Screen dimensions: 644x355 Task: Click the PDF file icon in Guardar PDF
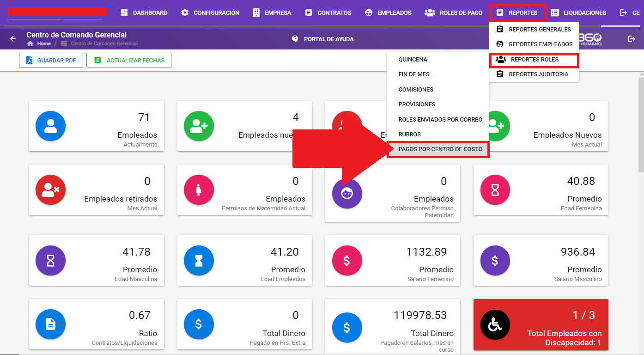pos(29,60)
